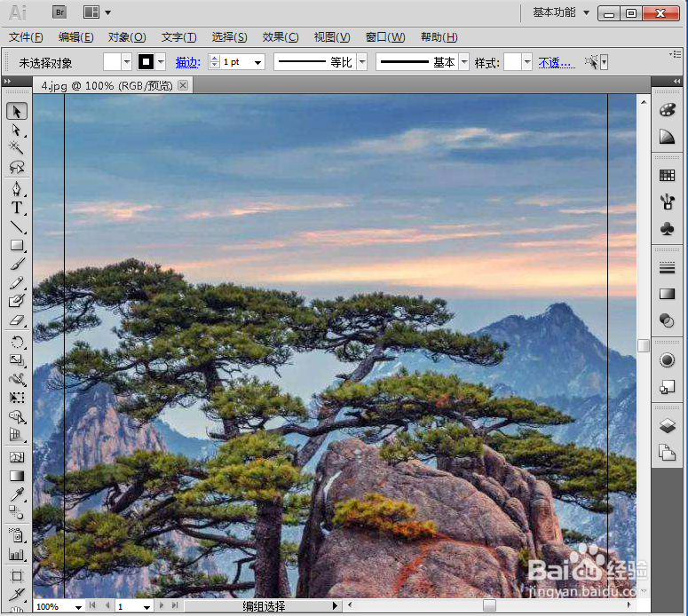Viewport: 688px width, 616px height.
Task: Open the 样式 graphic style dropdown
Action: [527, 62]
